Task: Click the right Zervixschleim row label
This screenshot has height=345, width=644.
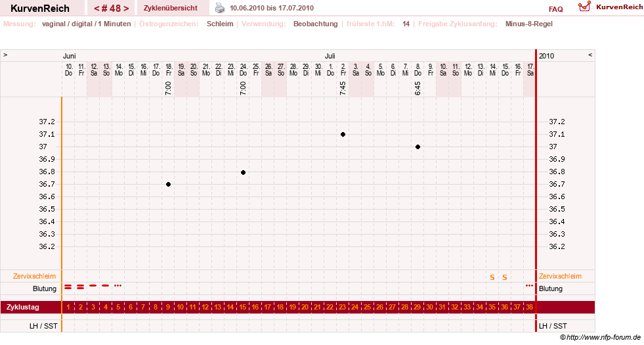Action: click(x=560, y=277)
